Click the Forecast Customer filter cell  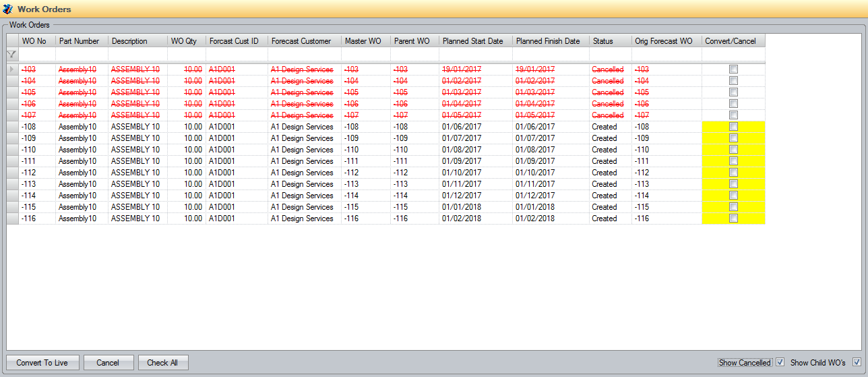305,54
